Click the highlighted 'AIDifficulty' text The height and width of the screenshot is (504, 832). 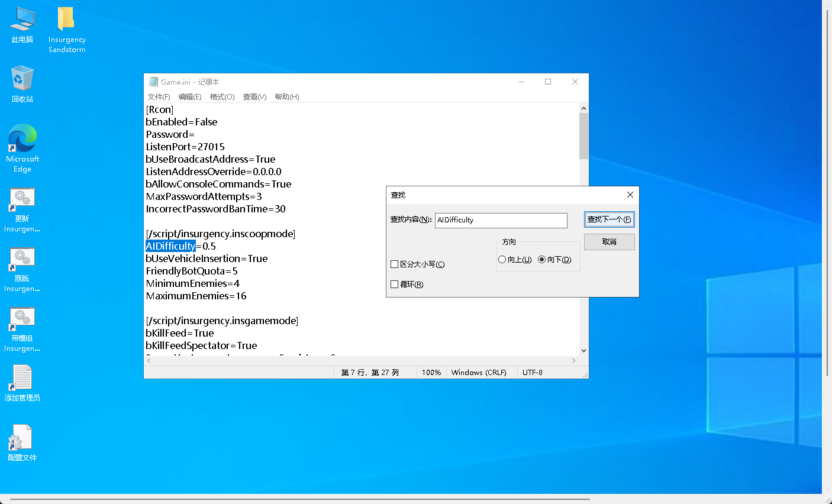(170, 246)
